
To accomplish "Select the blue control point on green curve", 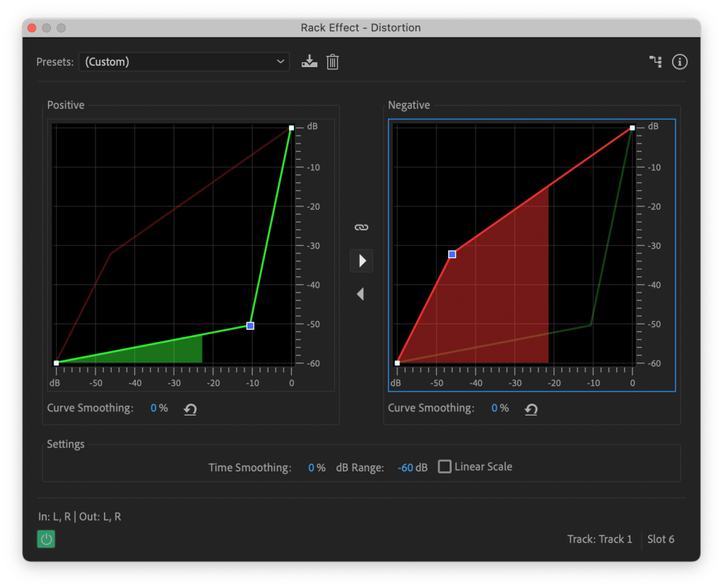I will click(250, 326).
